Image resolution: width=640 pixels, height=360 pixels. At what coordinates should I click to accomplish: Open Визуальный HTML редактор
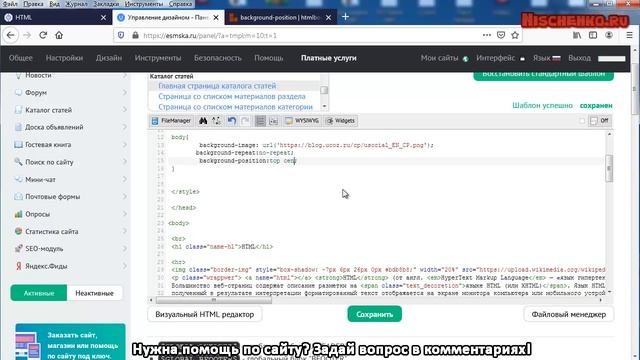click(204, 314)
